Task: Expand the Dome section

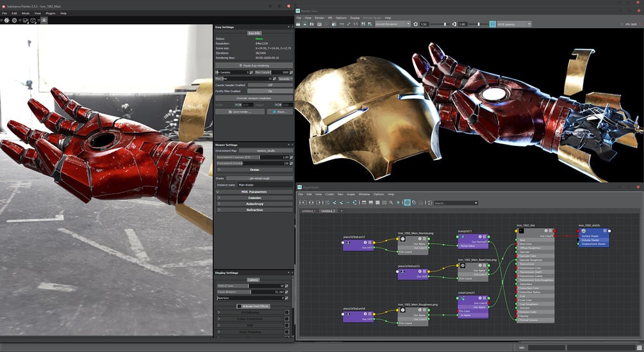Action: coord(254,170)
